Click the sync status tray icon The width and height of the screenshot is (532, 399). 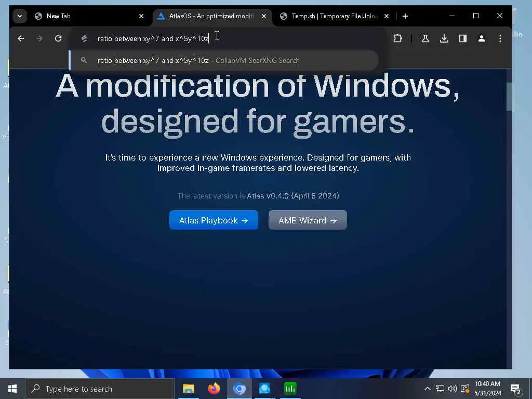(x=465, y=389)
